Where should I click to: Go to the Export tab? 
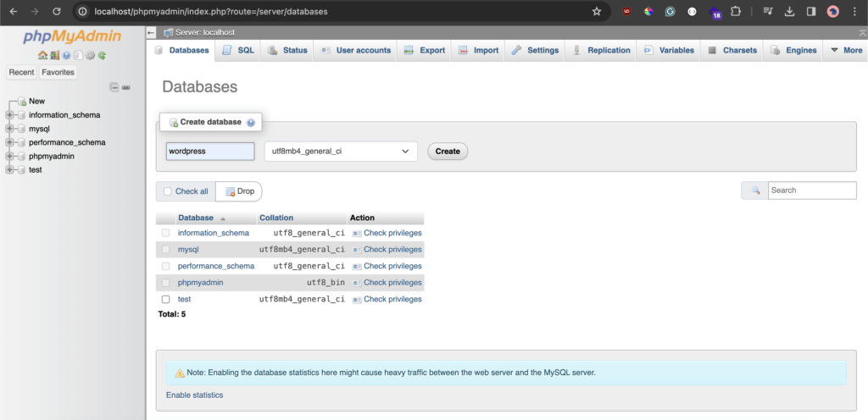pyautogui.click(x=425, y=50)
